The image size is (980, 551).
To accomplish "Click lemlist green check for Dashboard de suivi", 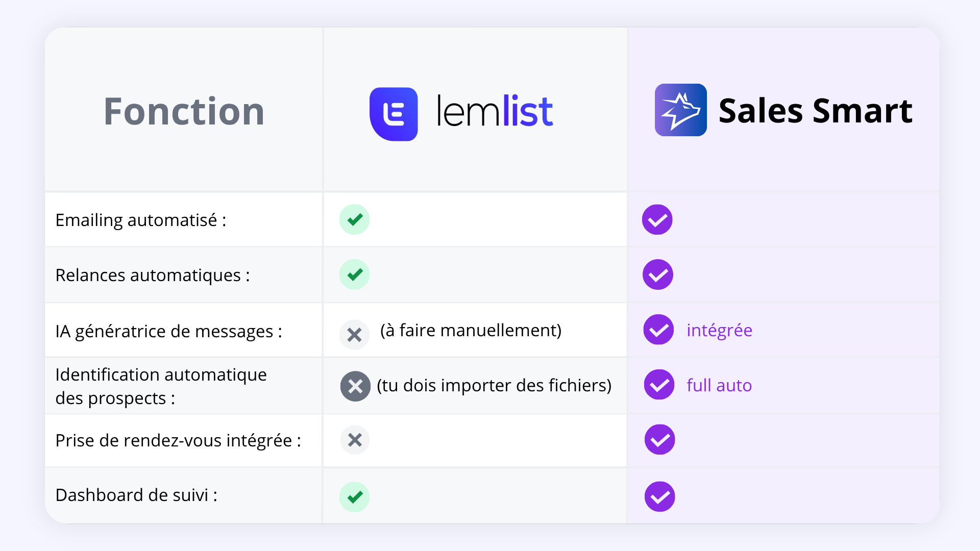I will (x=354, y=497).
